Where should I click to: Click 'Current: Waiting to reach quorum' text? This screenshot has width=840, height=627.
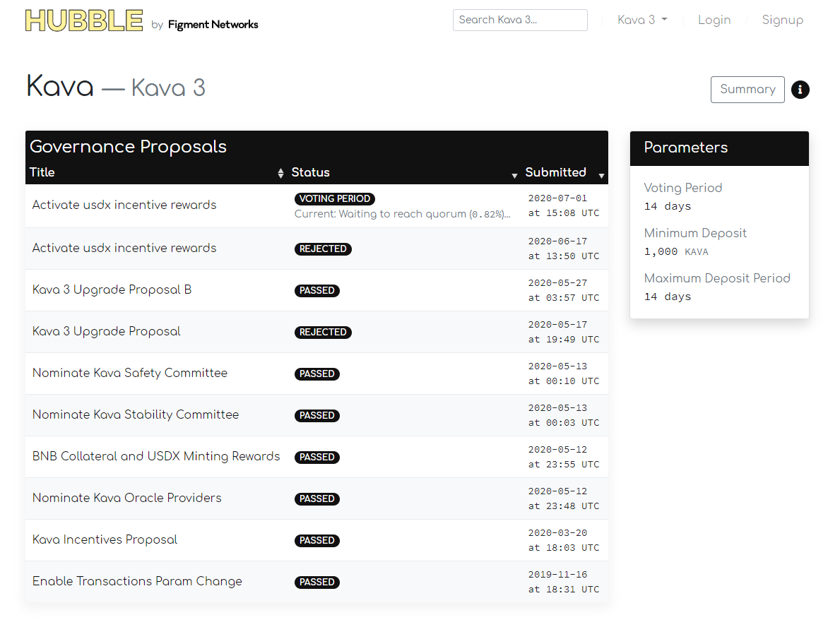(x=402, y=214)
